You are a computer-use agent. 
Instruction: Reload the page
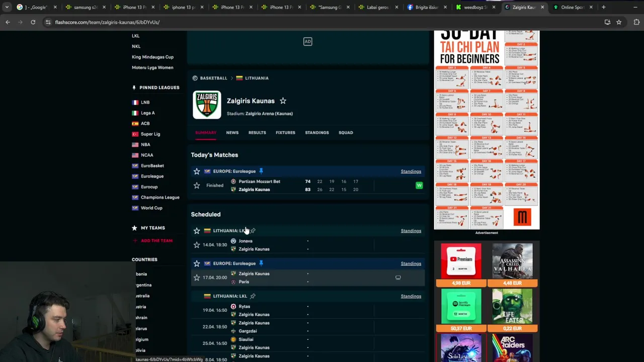33,22
